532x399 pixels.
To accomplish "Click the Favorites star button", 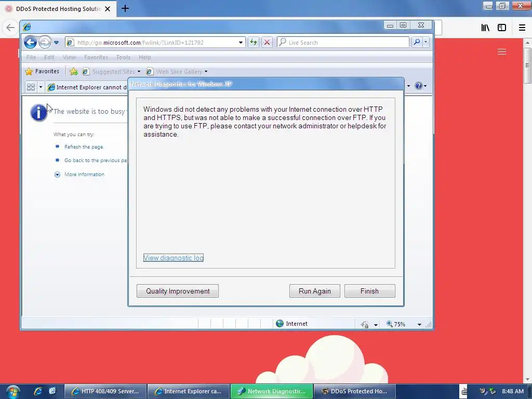I will point(43,71).
